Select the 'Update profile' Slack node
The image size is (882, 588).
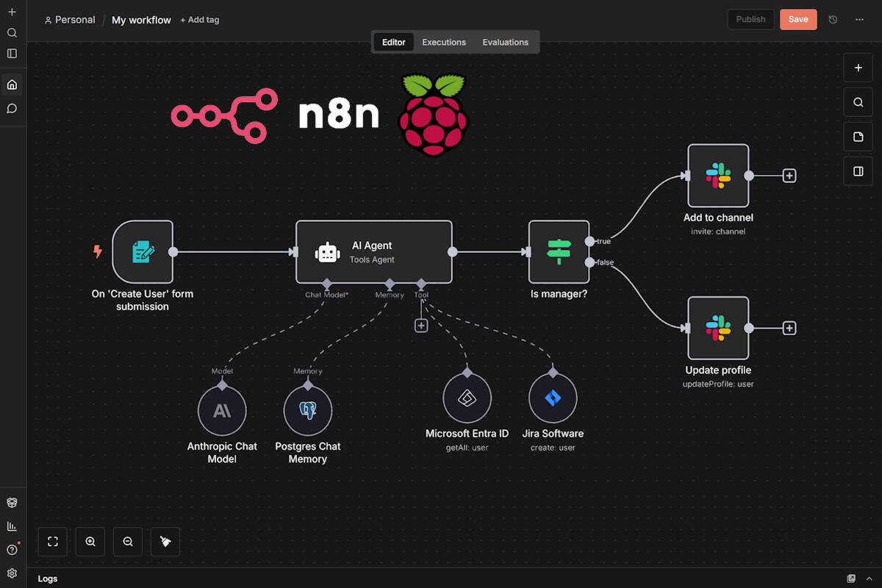click(x=718, y=328)
